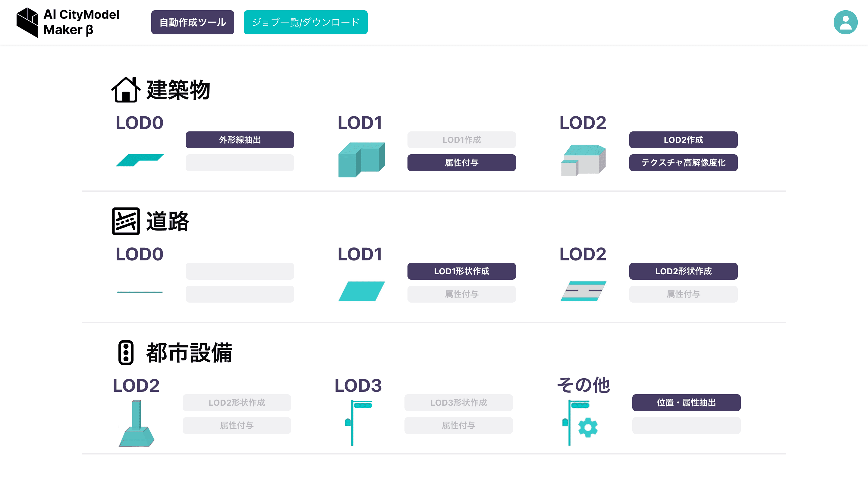Viewport: 868px width, 481px height.
Task: Launch road LOD1形状作成
Action: point(461,271)
